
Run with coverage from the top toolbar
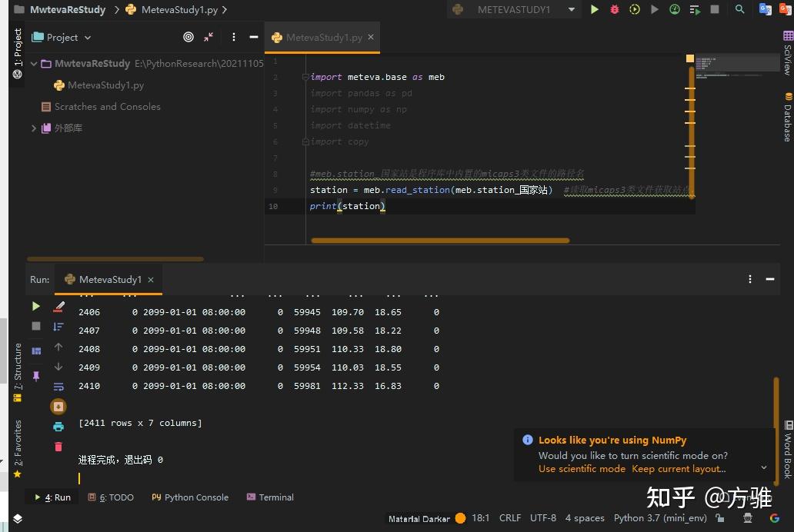(x=634, y=9)
